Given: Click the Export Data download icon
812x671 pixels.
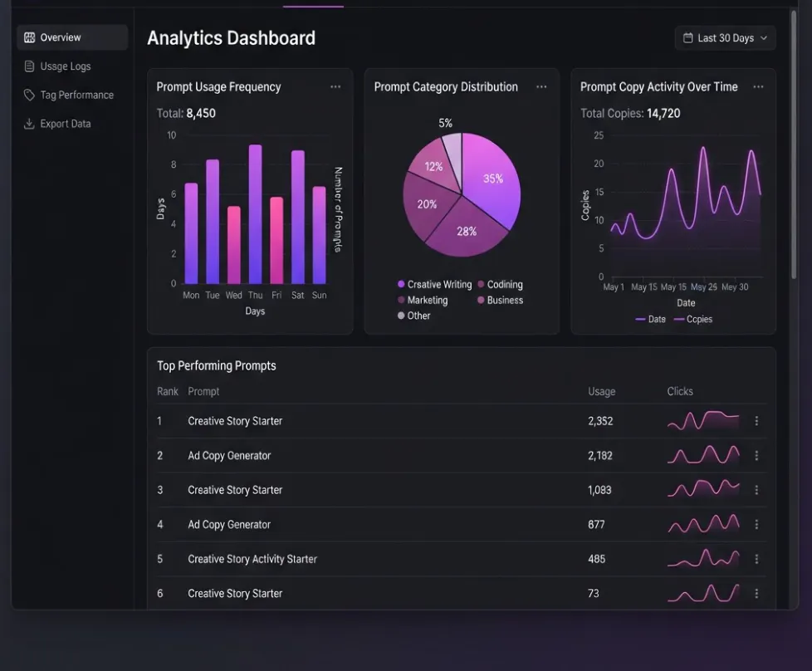Looking at the screenshot, I should tap(30, 124).
